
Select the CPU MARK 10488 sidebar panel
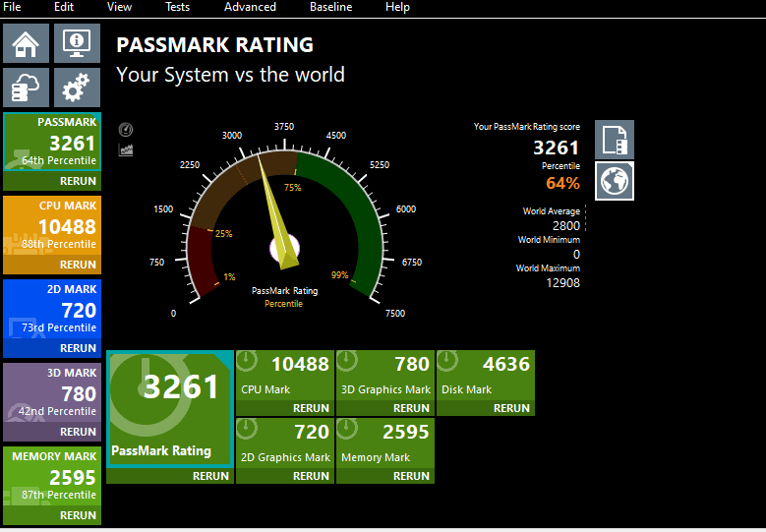(x=52, y=225)
